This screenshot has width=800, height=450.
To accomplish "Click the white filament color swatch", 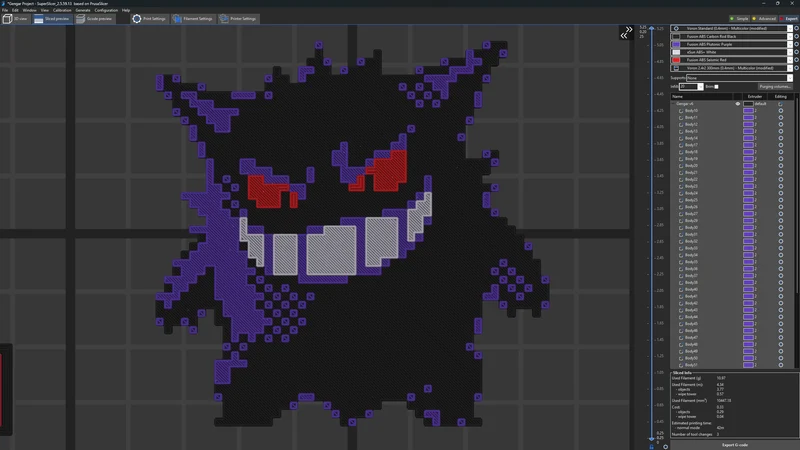I will (x=676, y=52).
